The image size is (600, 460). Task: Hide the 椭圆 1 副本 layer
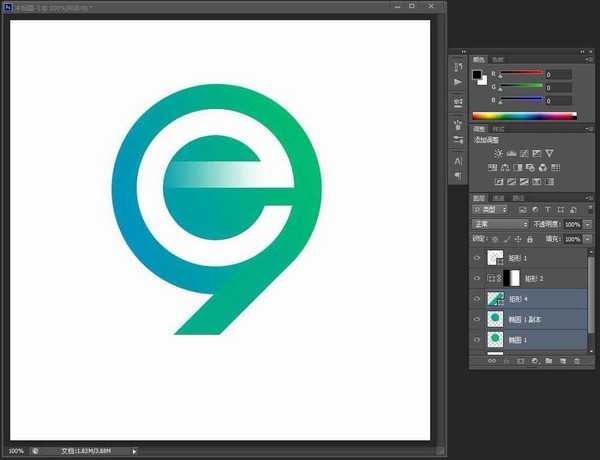pos(476,320)
